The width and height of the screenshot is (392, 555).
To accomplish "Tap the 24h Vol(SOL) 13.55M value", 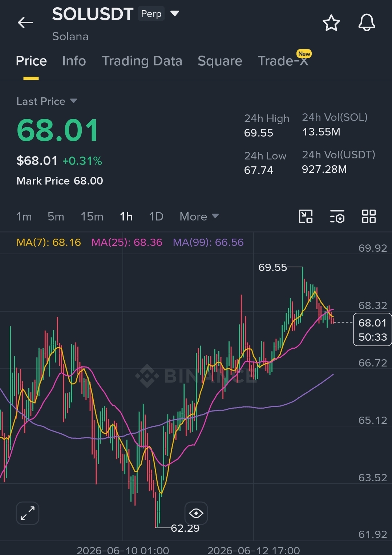I will point(321,132).
